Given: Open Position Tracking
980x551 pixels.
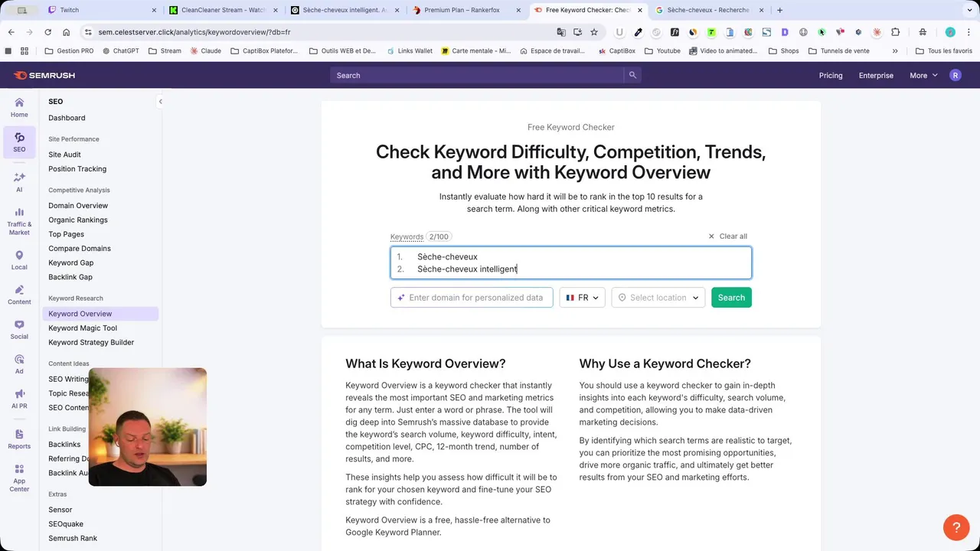Looking at the screenshot, I should tap(77, 169).
